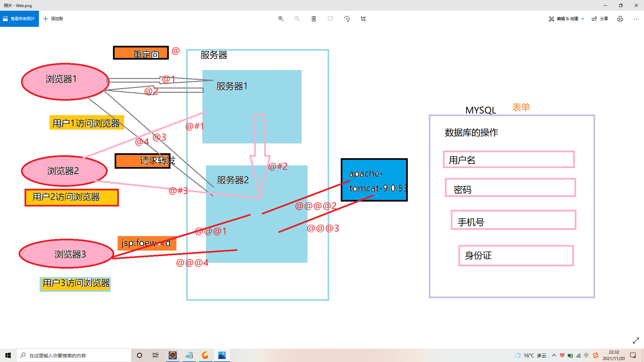This screenshot has height=362, width=644.
Task: Open Task View from taskbar
Action: click(x=156, y=355)
